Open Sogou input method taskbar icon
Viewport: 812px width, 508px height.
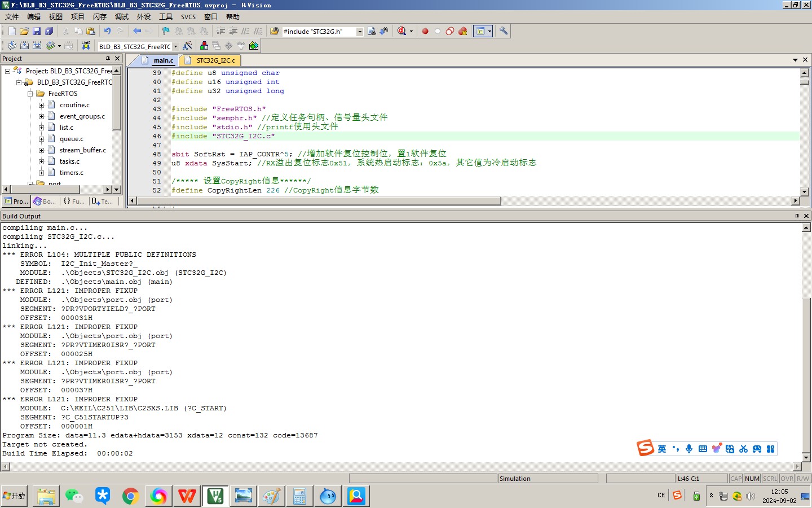tap(677, 495)
